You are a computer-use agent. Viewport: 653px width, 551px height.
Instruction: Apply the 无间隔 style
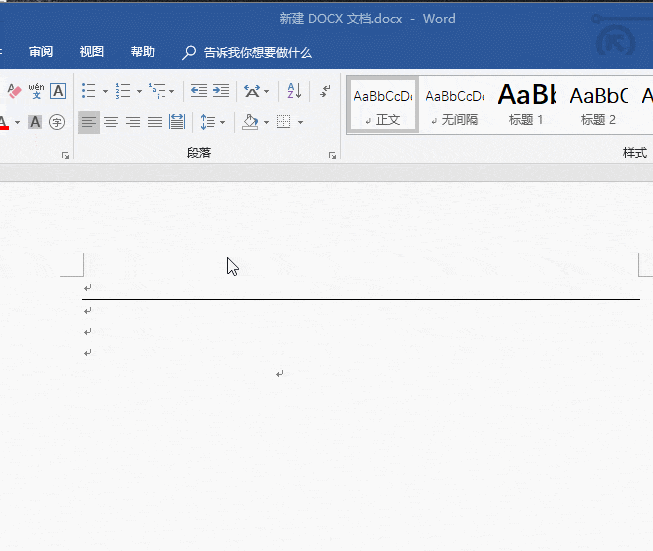(454, 105)
